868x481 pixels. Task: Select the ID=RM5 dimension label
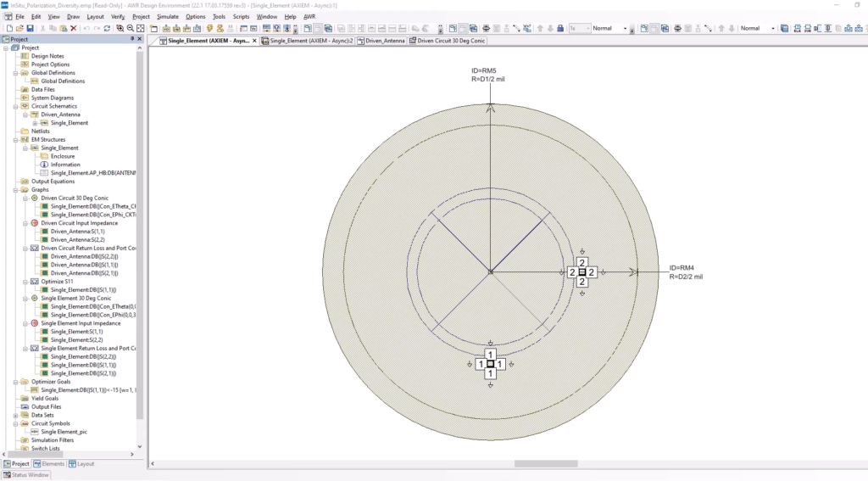(484, 71)
